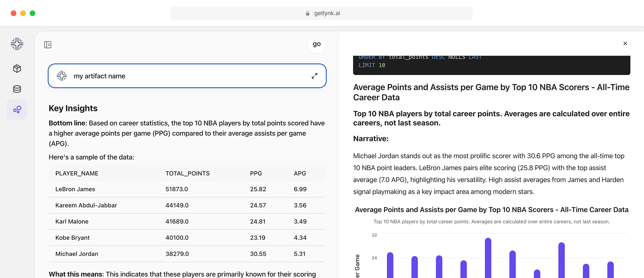Click the total points value 40100.0
This screenshot has height=278, width=644.
(x=177, y=238)
